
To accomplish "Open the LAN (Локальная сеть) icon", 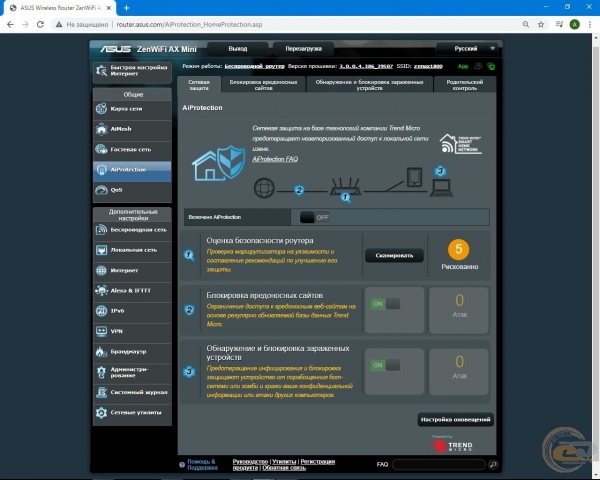I will [101, 250].
